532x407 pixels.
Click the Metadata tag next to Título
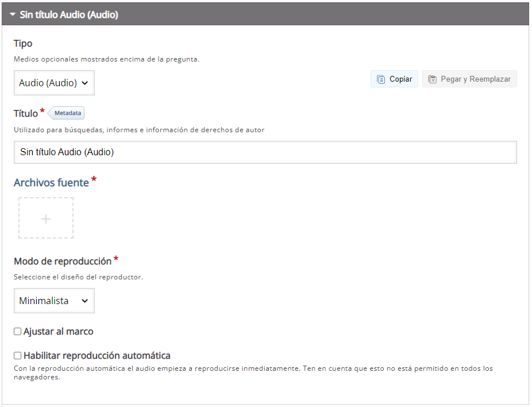[x=67, y=113]
